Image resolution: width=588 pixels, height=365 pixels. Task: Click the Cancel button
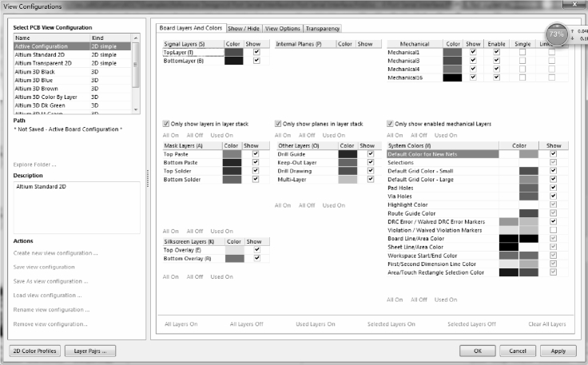point(518,351)
